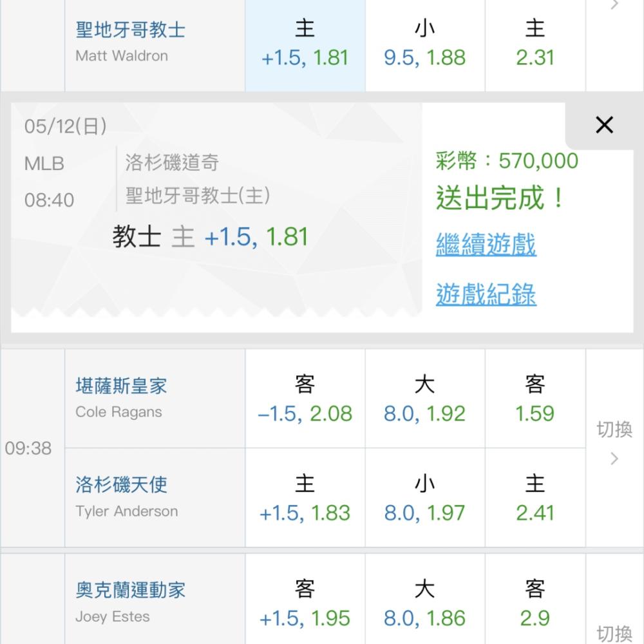Open the 遊戲紀錄 link
644x644 pixels.
486,294
